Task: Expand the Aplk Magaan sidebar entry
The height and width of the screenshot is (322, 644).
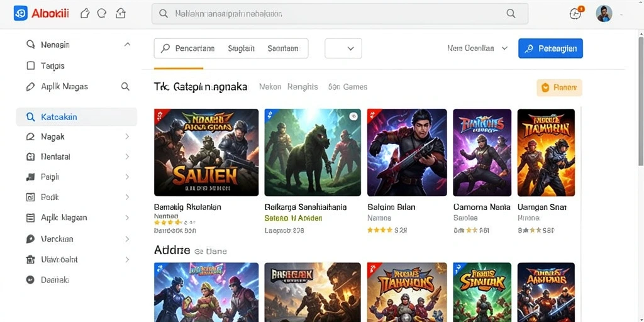Action: [127, 218]
